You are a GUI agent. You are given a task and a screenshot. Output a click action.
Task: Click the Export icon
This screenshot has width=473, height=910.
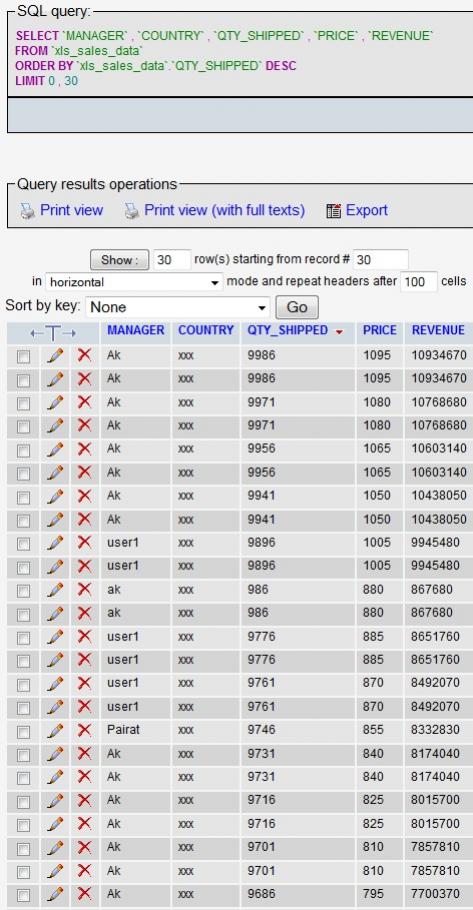pos(333,211)
